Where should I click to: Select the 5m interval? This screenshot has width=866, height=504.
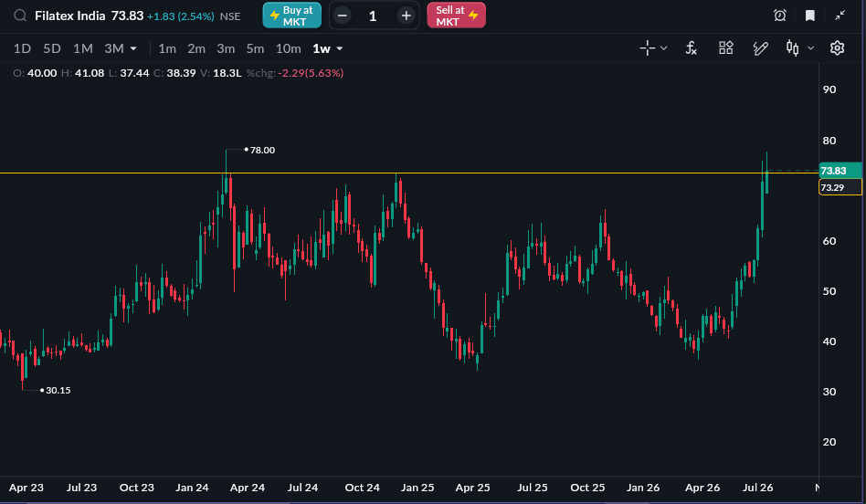[255, 48]
